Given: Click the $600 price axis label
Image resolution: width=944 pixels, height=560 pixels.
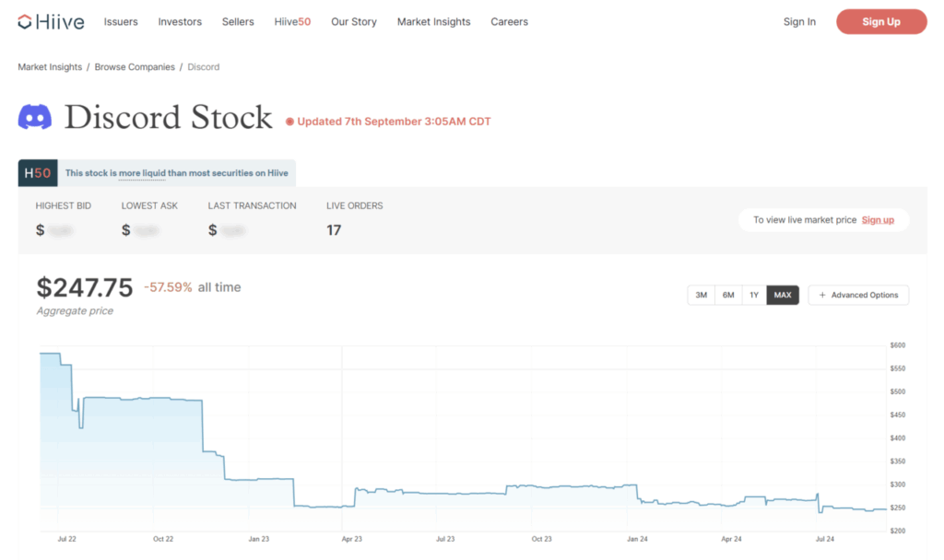Looking at the screenshot, I should (898, 345).
